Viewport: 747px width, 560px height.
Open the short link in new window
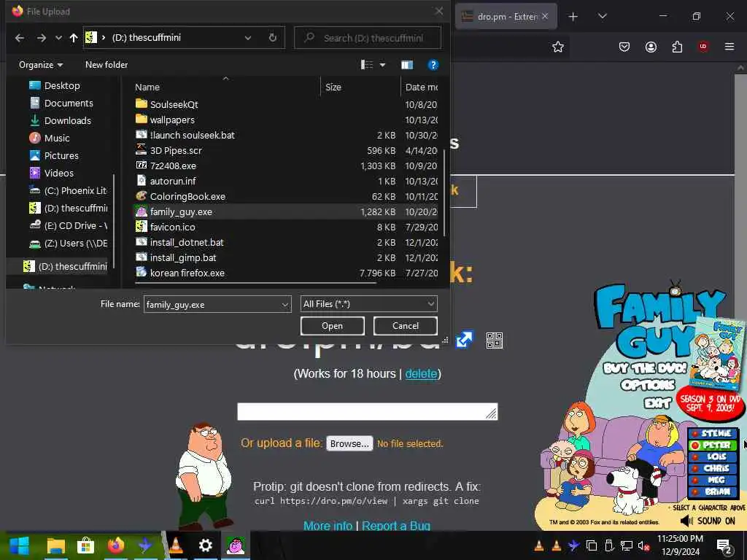pos(464,340)
